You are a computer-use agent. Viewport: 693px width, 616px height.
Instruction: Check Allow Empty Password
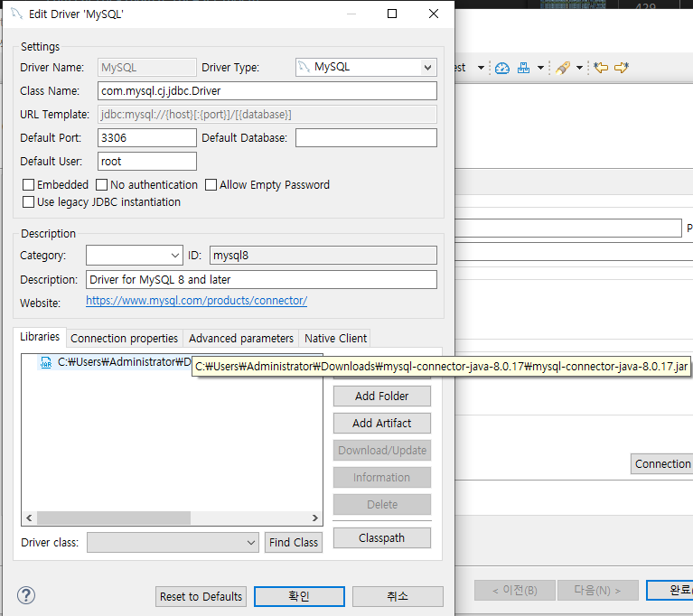point(211,185)
